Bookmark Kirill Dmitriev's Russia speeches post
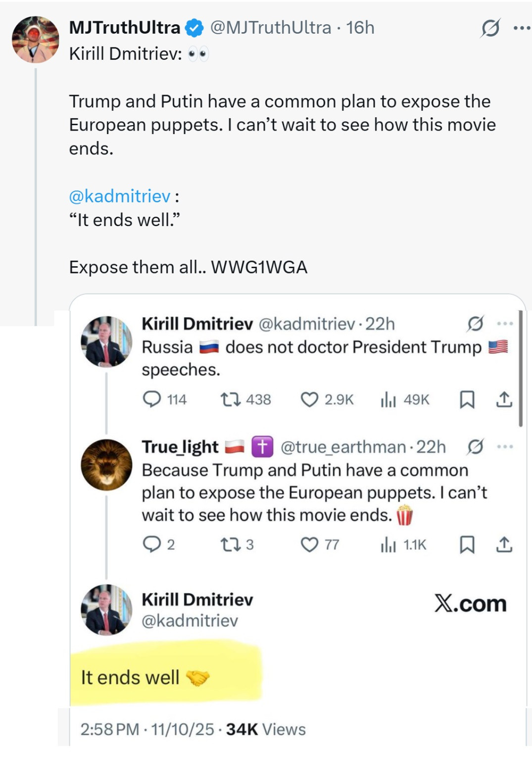This screenshot has width=532, height=760. pyautogui.click(x=467, y=399)
